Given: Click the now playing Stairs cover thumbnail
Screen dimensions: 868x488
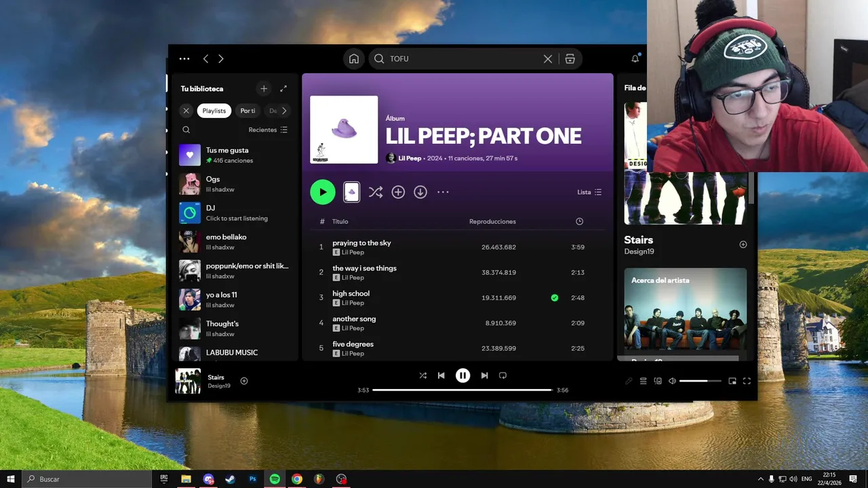Looking at the screenshot, I should (x=188, y=381).
